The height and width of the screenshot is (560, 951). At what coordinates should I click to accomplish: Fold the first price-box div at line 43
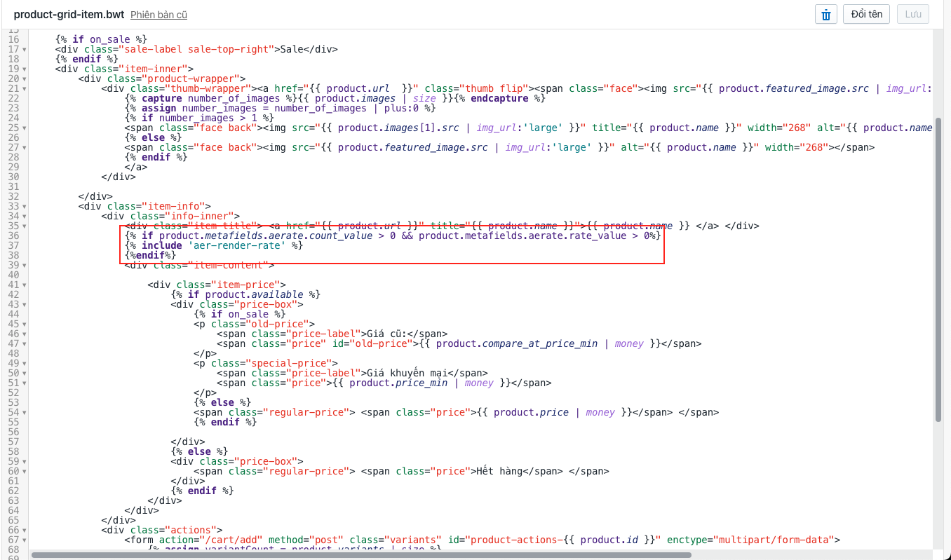pos(24,305)
